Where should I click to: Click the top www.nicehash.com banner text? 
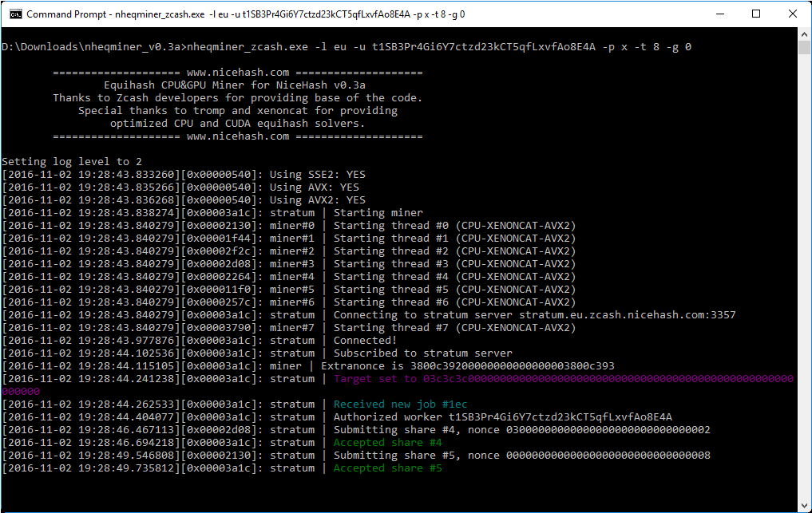(x=237, y=73)
